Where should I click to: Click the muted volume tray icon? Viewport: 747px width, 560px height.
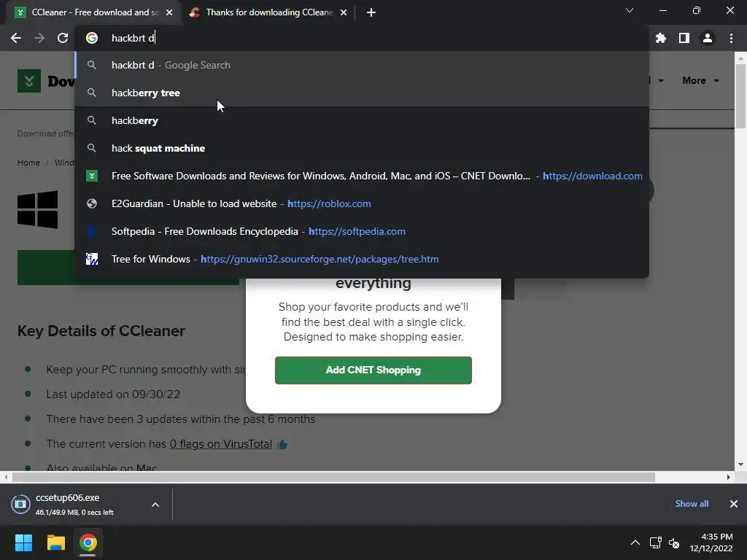[x=673, y=542]
